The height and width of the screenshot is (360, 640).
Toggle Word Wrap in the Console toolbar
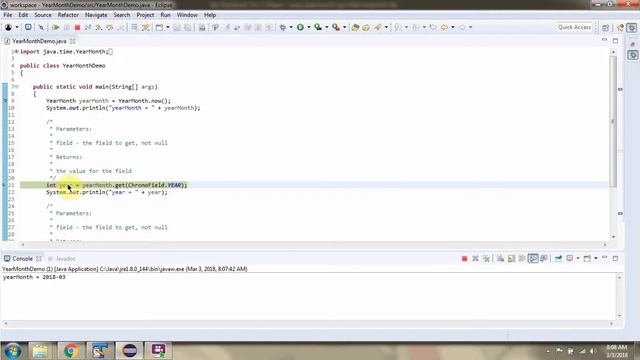click(x=522, y=258)
